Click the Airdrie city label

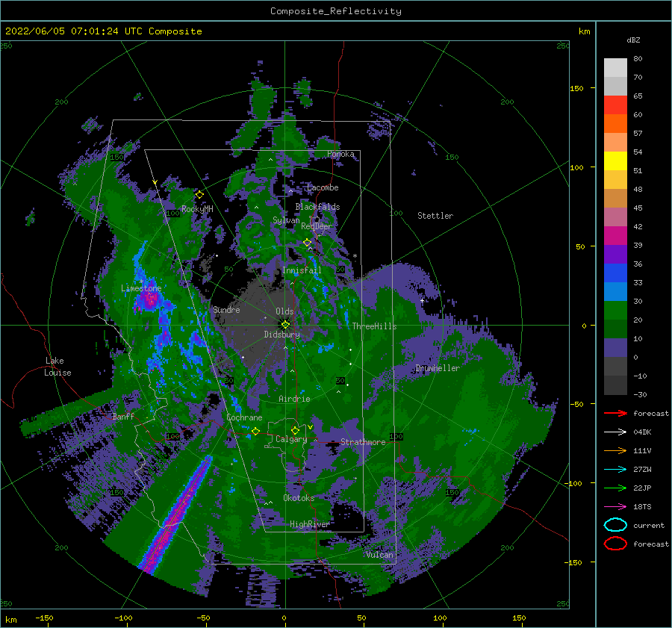(294, 399)
